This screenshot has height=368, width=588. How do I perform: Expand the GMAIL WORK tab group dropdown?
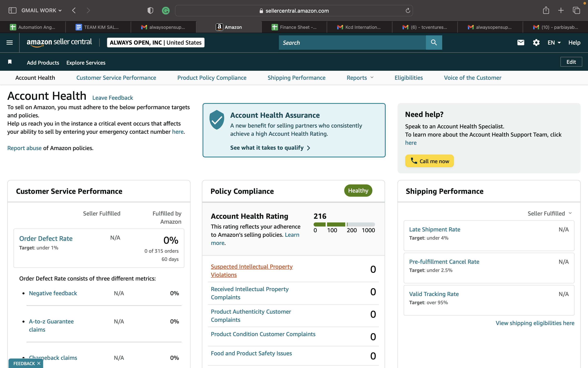click(41, 10)
